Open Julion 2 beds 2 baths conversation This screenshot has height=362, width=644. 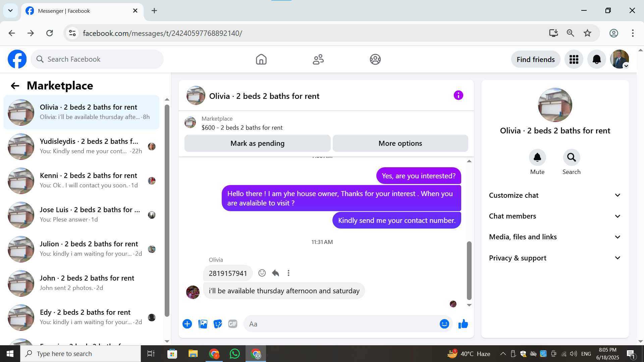tap(82, 249)
